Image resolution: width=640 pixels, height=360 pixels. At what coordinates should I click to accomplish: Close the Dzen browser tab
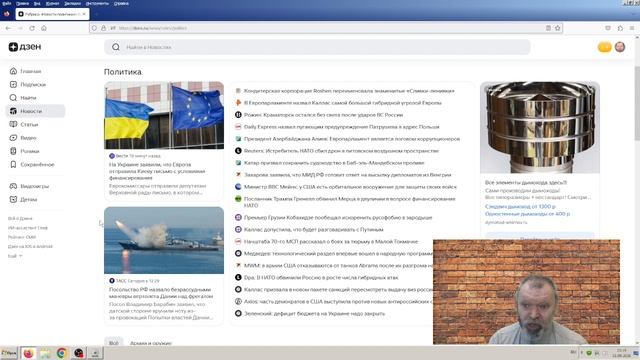84,14
